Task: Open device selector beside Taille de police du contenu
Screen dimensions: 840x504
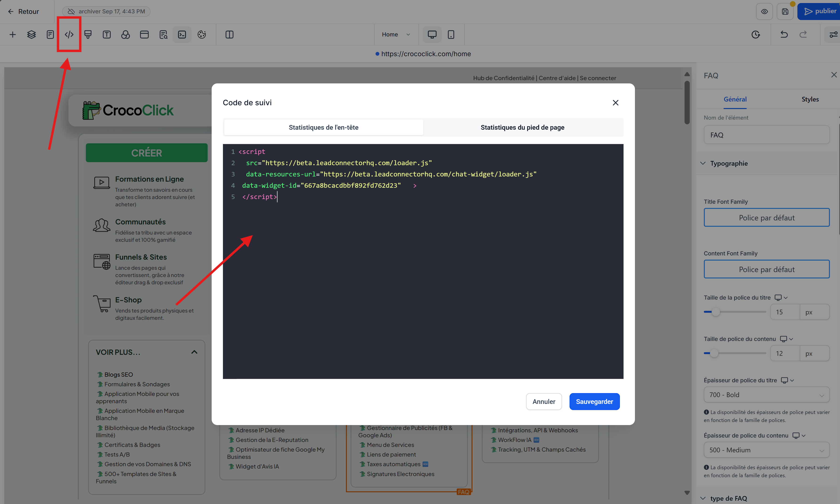Action: point(786,339)
